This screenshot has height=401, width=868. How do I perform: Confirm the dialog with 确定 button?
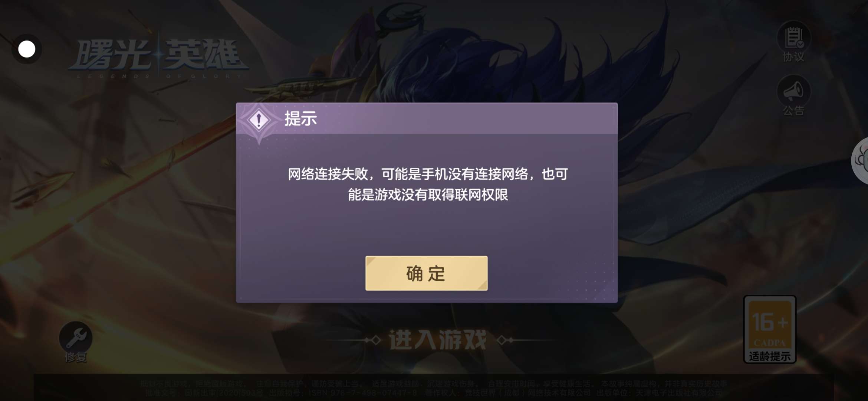426,273
